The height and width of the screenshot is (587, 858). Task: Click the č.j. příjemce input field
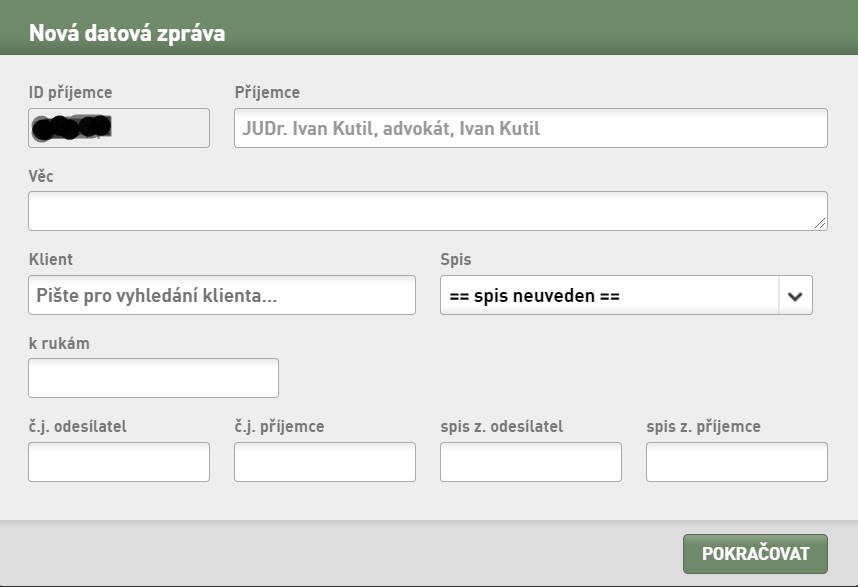pyautogui.click(x=325, y=462)
